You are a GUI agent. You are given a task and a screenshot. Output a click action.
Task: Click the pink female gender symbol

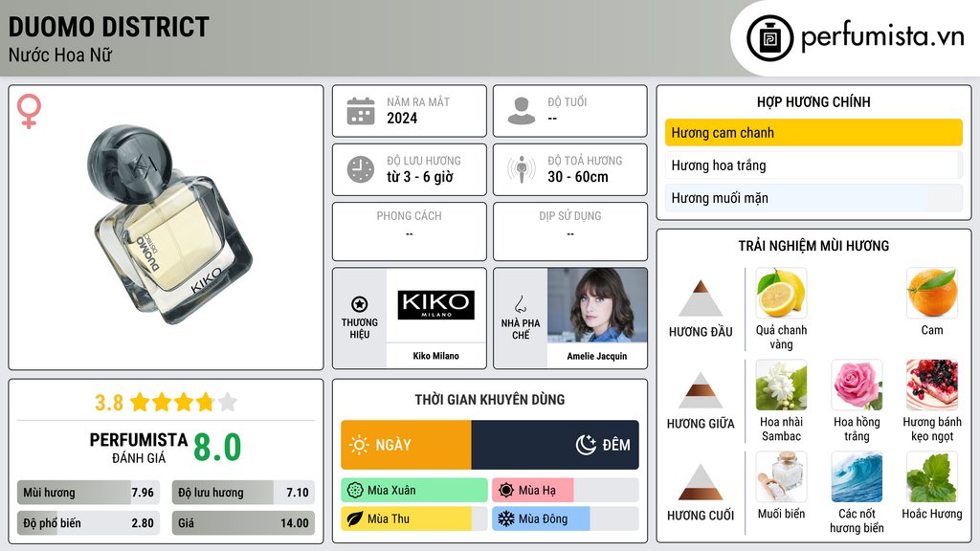29,111
